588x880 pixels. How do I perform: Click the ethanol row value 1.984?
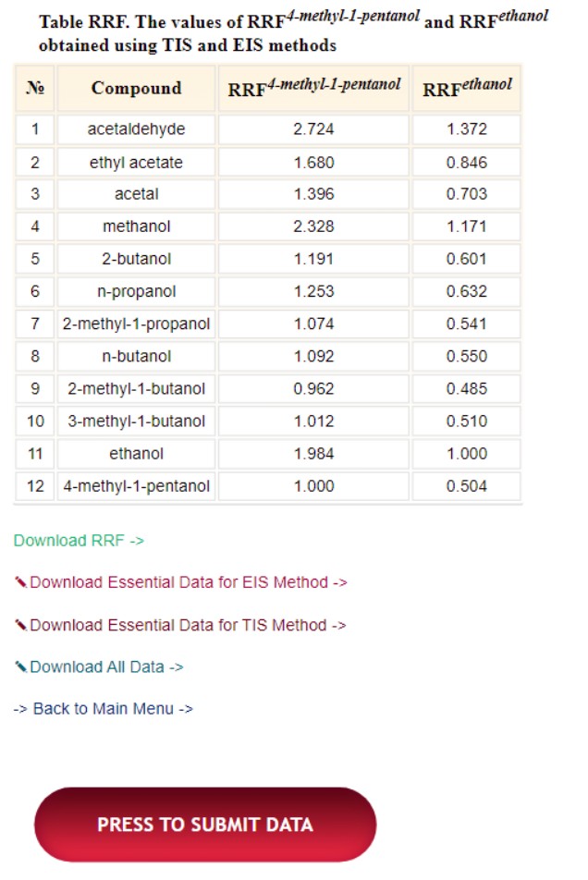[313, 454]
